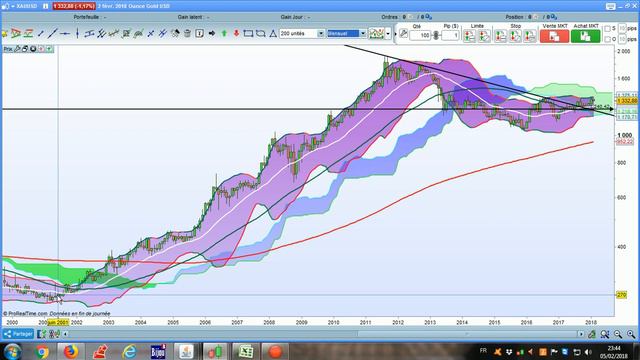The image size is (640, 360).
Task: Click the horizontal chart scrollbar thumb
Action: point(467,334)
